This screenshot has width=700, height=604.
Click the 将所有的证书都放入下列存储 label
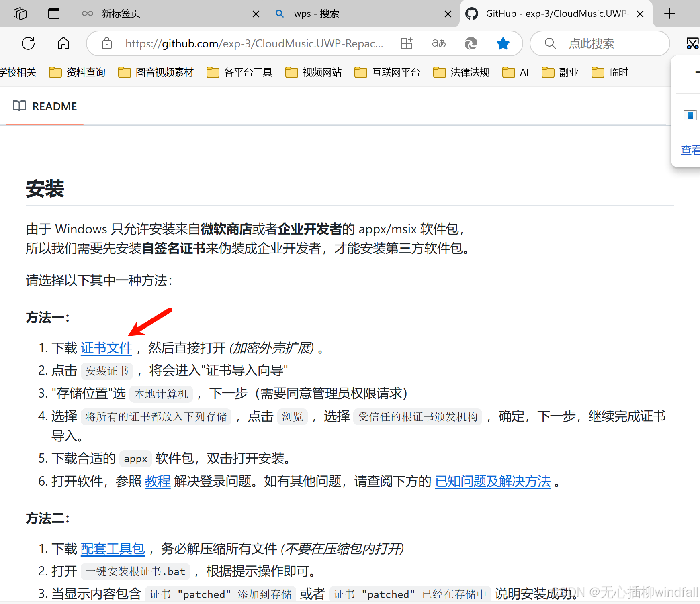click(x=156, y=416)
